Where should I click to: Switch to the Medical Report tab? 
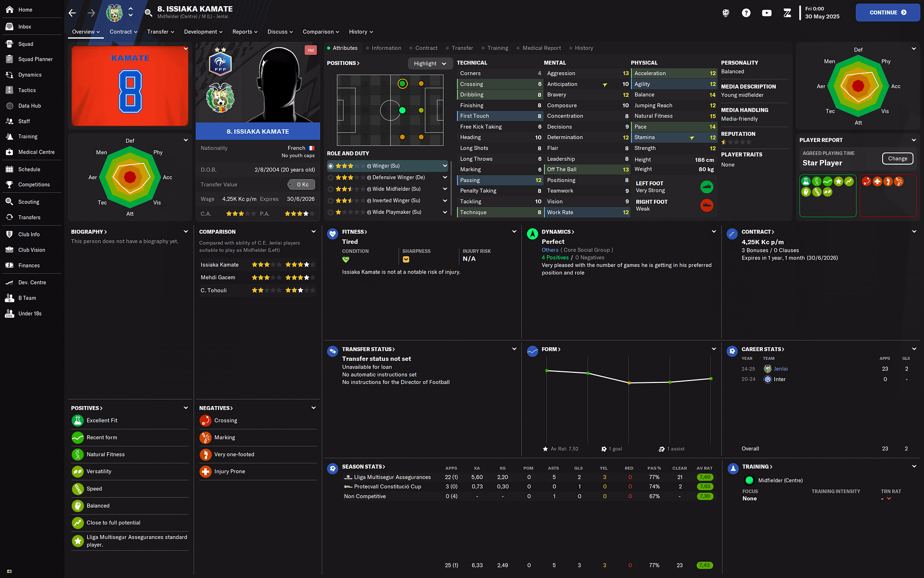541,48
